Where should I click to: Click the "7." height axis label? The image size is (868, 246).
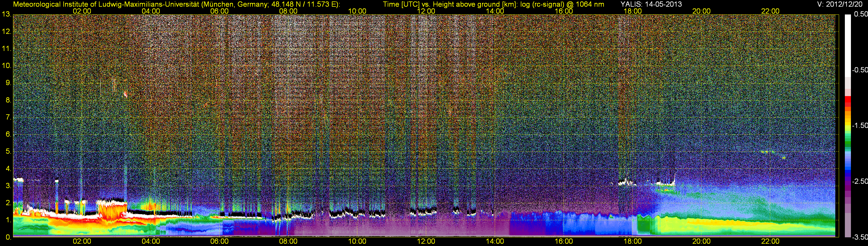[x=8, y=117]
